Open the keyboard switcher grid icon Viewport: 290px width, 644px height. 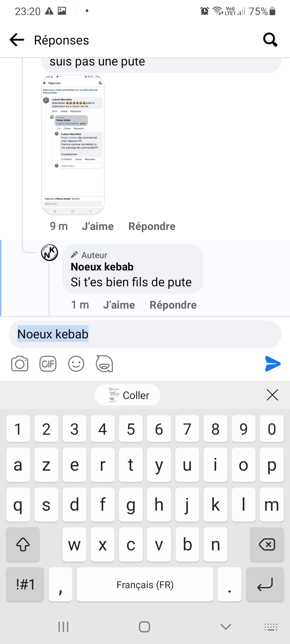point(271,627)
